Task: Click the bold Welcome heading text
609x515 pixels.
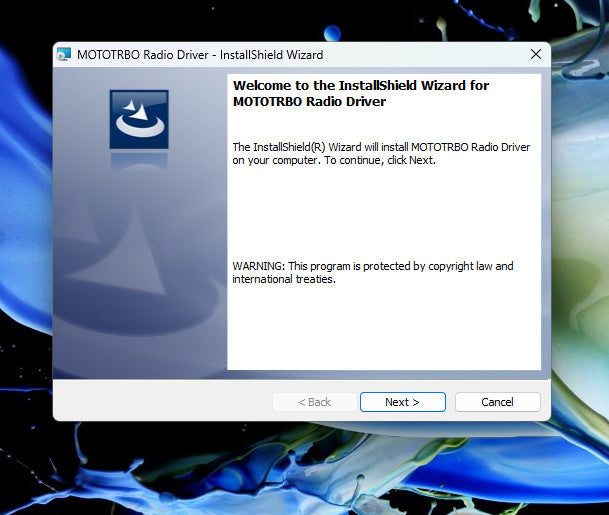Action: point(360,93)
